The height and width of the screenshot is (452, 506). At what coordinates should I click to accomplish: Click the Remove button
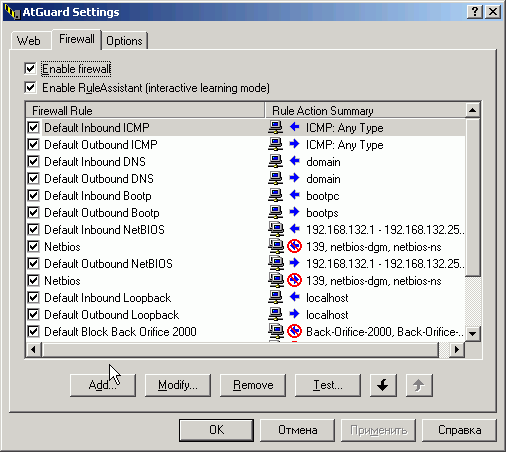point(253,385)
